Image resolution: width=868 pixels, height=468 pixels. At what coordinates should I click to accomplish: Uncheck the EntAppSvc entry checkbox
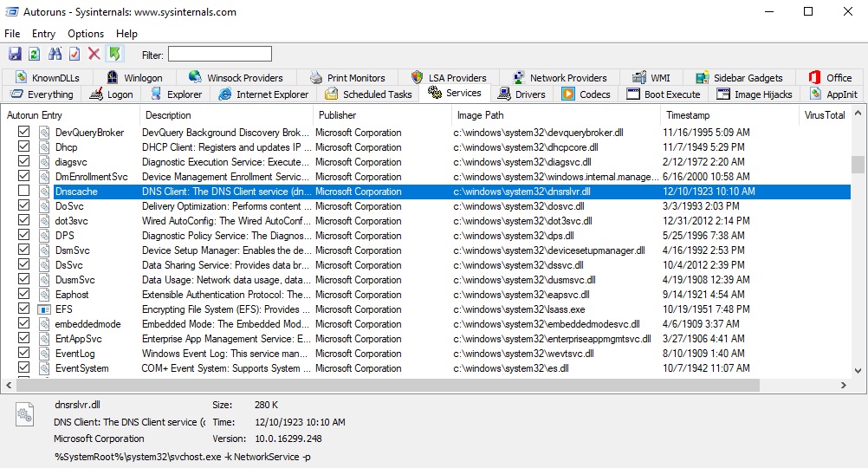tap(23, 338)
